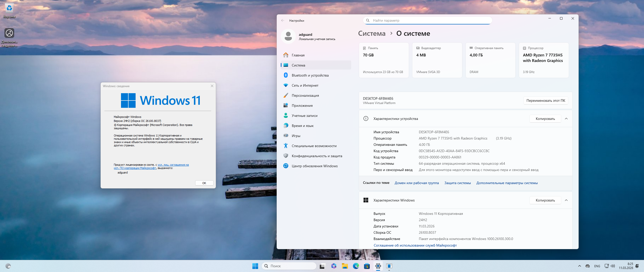Open File Explorer from the taskbar
Screen dimensions: 644x272
click(x=345, y=266)
